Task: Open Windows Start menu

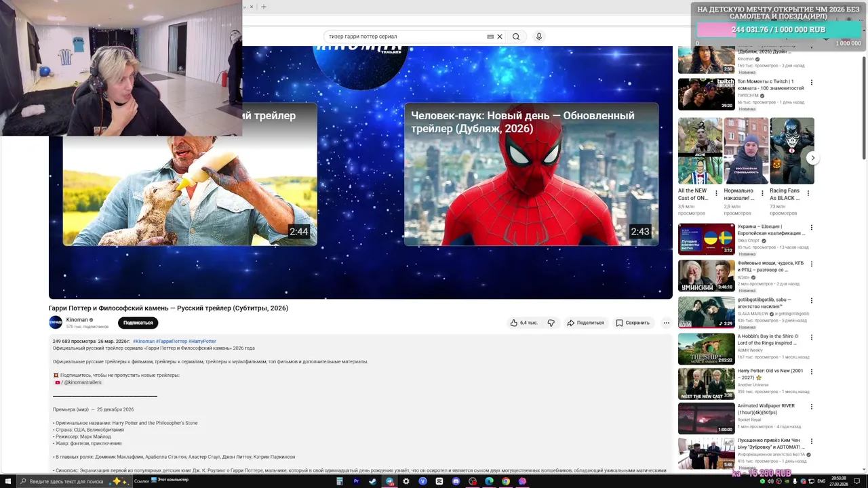Action: [x=7, y=481]
